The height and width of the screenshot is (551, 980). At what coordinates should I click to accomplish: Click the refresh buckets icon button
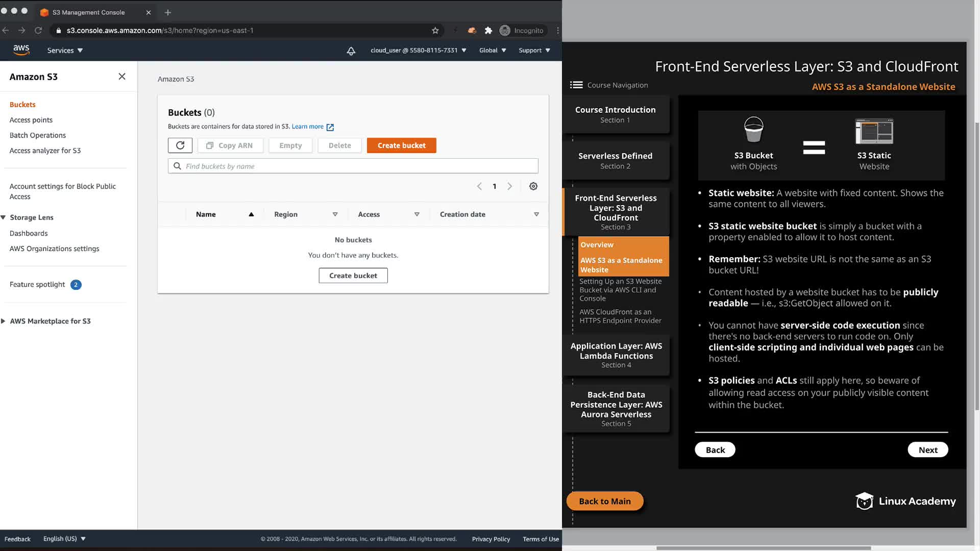[180, 145]
